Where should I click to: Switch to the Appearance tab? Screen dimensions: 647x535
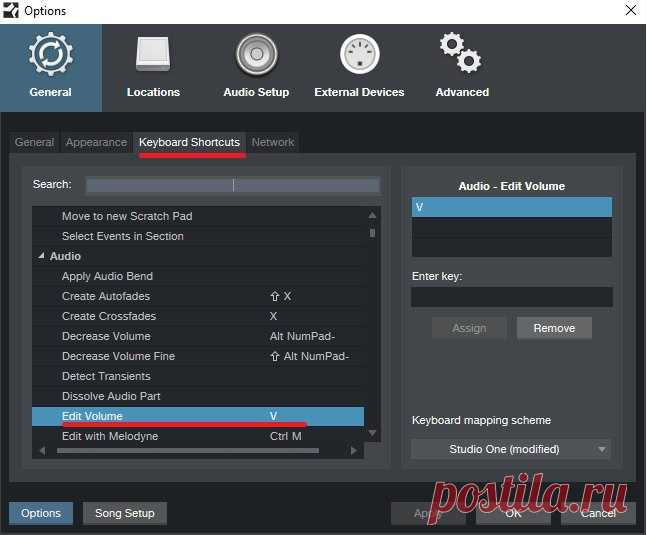[x=96, y=142]
